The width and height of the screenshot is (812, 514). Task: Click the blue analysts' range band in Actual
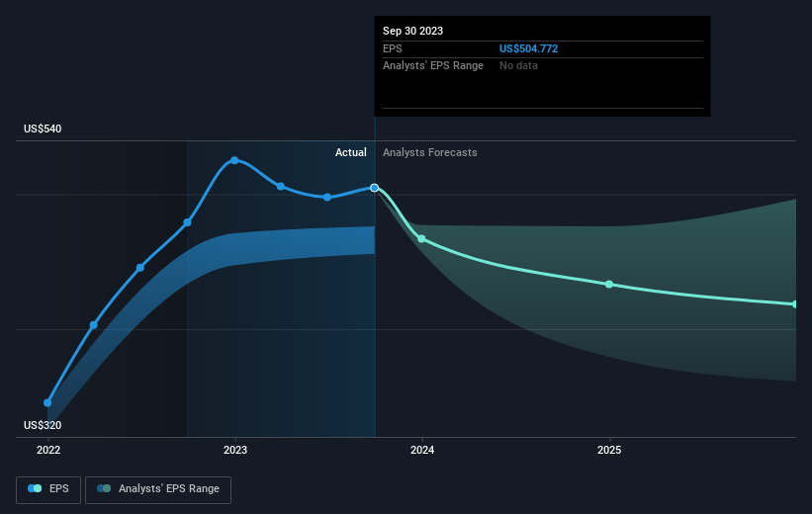pyautogui.click(x=301, y=243)
